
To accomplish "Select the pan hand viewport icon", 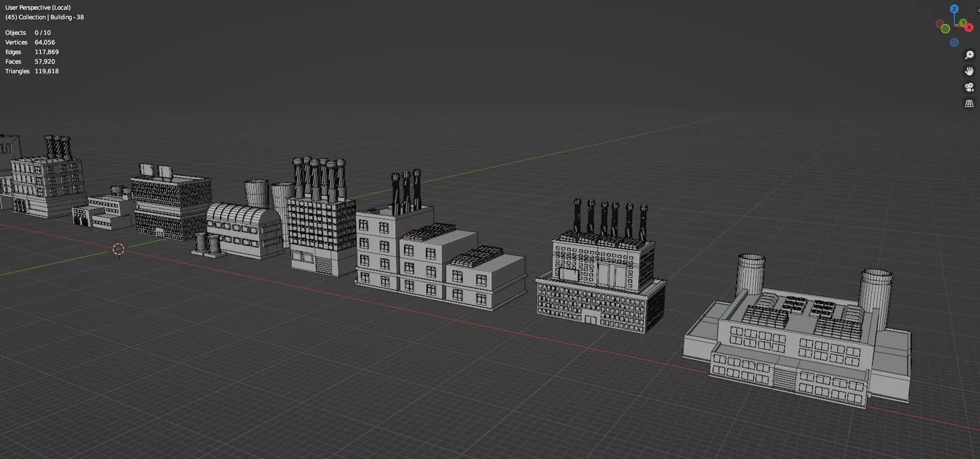I will (x=969, y=71).
